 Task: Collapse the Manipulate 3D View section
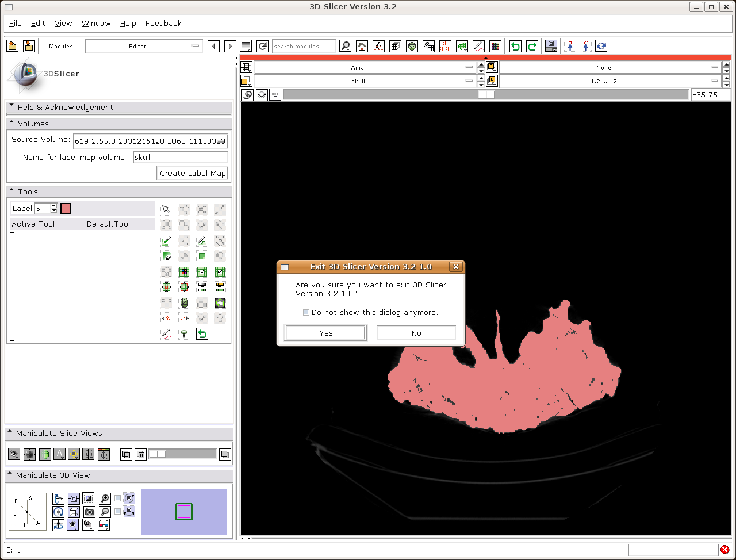118,475
